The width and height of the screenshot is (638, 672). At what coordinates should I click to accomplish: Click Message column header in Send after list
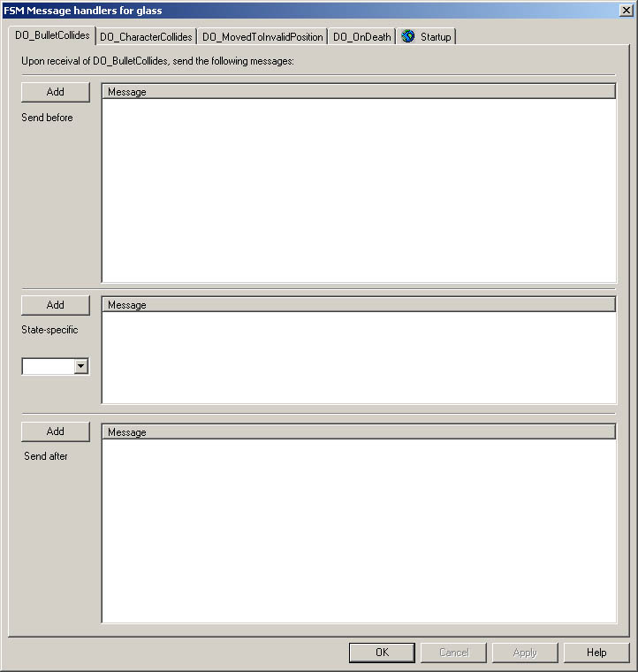point(359,432)
